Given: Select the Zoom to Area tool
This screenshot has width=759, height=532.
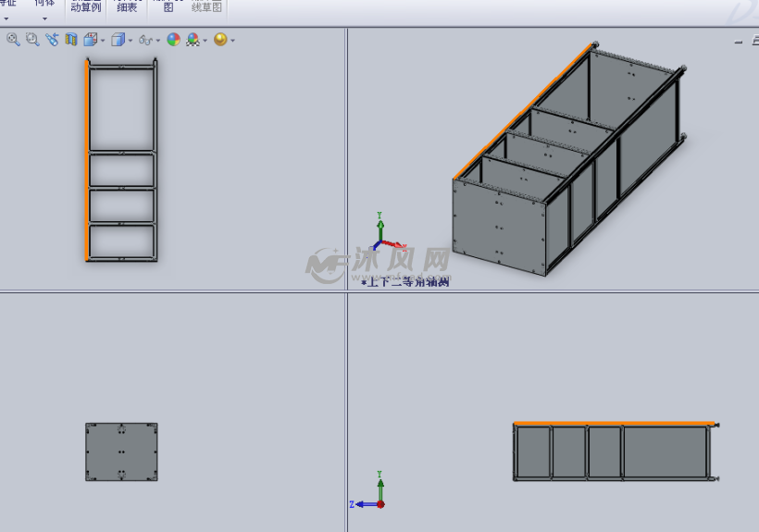Looking at the screenshot, I should 32,40.
